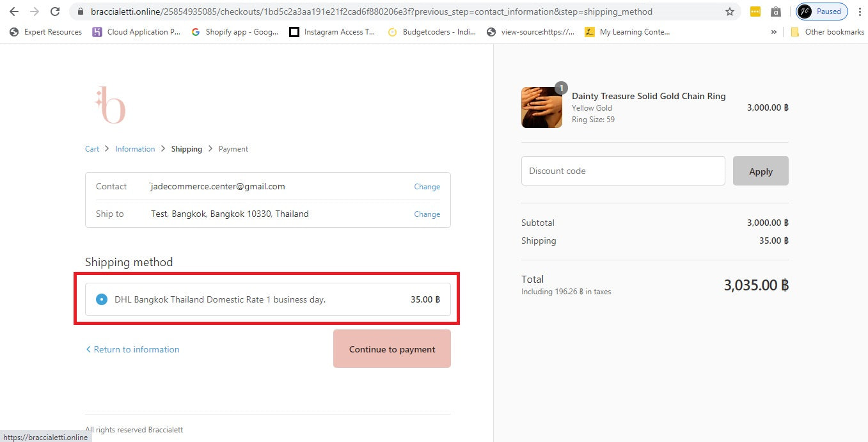The width and height of the screenshot is (868, 442).
Task: Go to Information breadcrumb step
Action: coord(135,149)
